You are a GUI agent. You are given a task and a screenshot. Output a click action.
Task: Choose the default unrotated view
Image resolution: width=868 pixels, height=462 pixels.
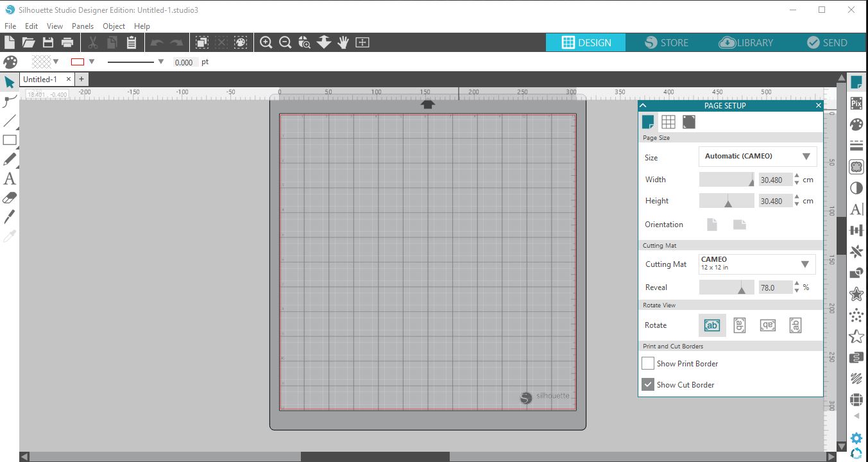click(712, 325)
